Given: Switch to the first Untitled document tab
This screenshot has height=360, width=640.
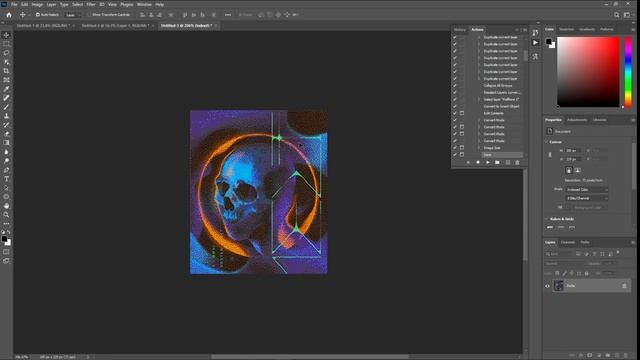Looking at the screenshot, I should (44, 25).
